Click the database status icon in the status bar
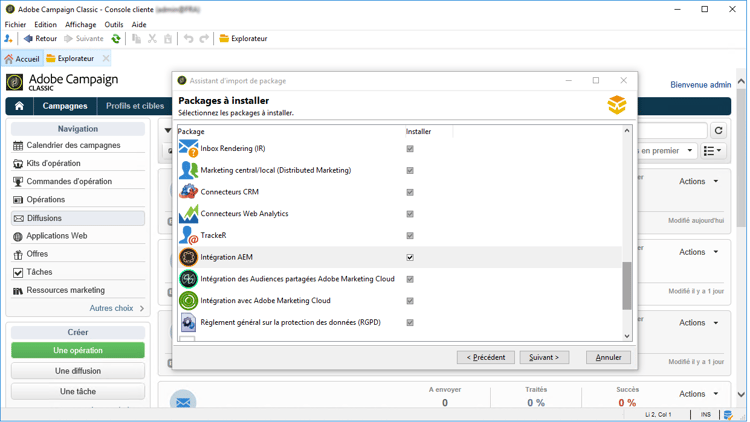This screenshot has width=750, height=422. point(728,414)
